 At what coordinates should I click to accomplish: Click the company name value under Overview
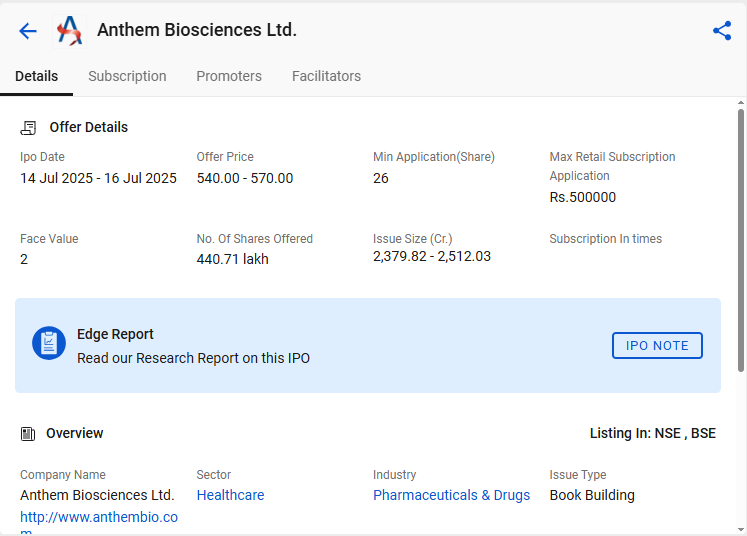tap(97, 495)
